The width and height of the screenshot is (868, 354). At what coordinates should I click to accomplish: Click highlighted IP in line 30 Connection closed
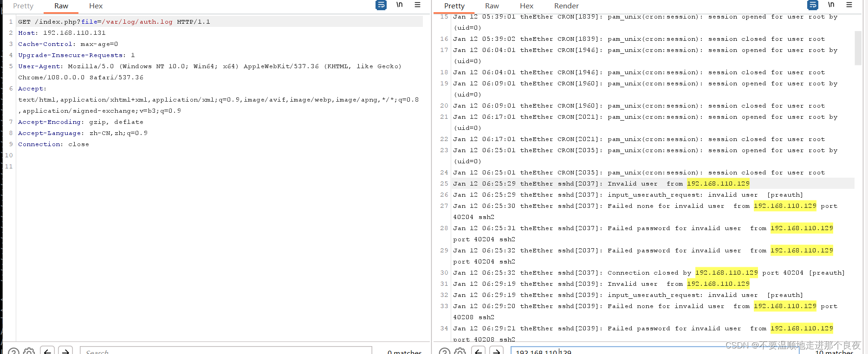(726, 273)
